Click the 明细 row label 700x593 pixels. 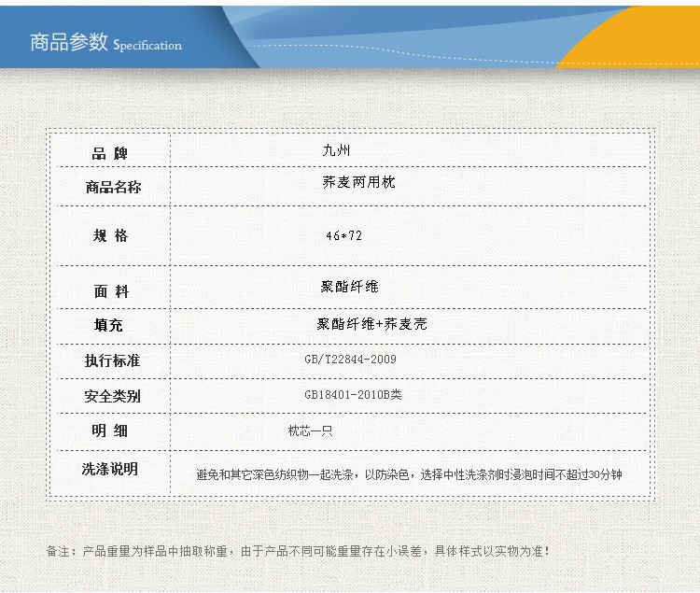tap(110, 431)
